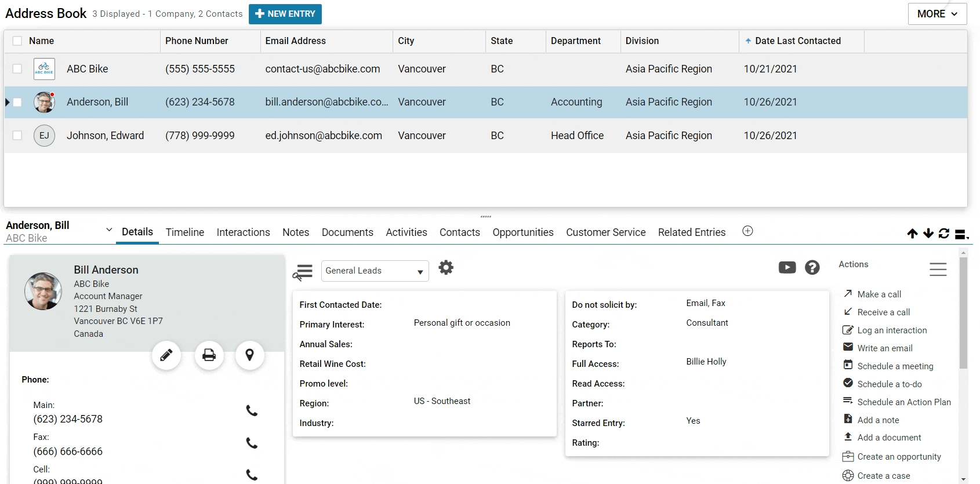Dial the Main phone number icon
This screenshot has width=980, height=484.
[x=252, y=411]
